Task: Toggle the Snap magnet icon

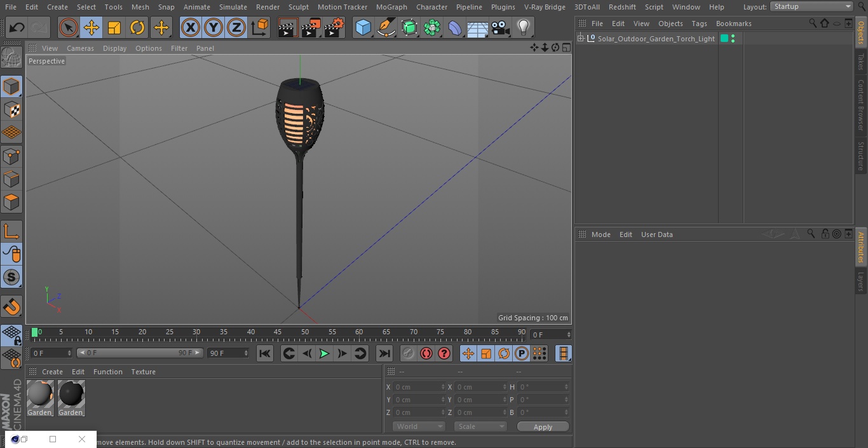Action: pyautogui.click(x=11, y=307)
